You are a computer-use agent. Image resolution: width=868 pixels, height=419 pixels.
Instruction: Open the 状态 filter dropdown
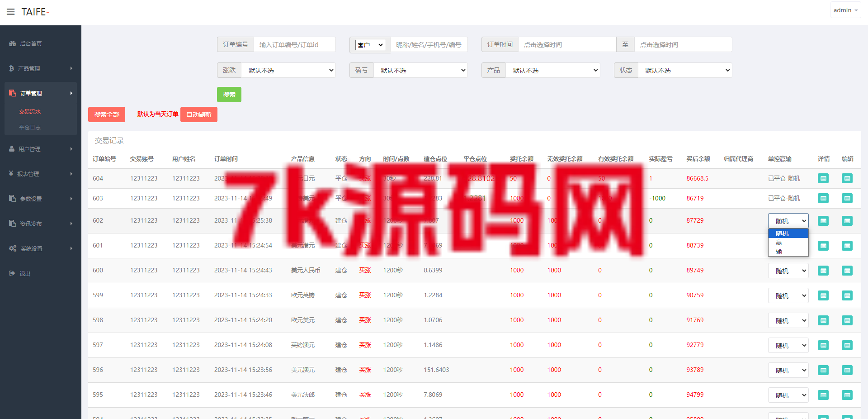coord(685,70)
